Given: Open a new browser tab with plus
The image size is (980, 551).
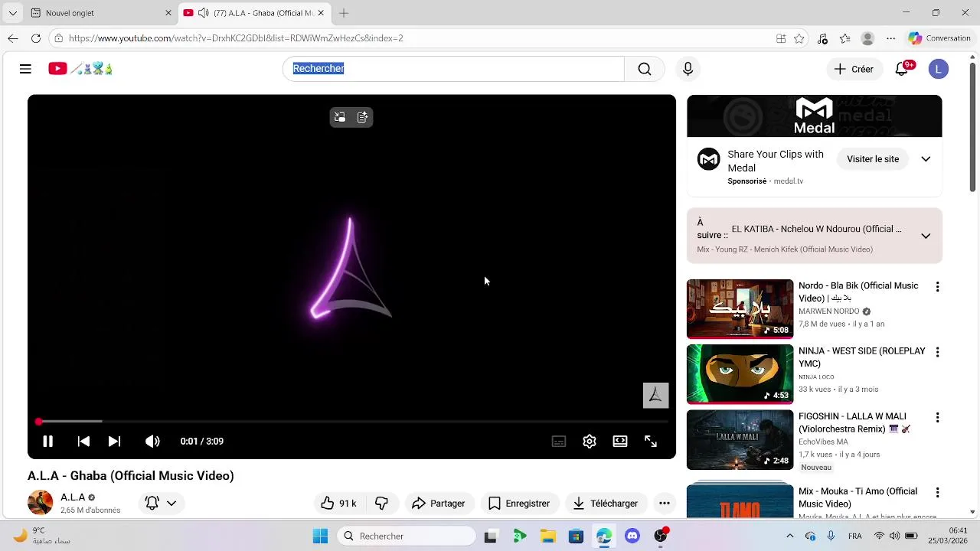Looking at the screenshot, I should coord(344,13).
